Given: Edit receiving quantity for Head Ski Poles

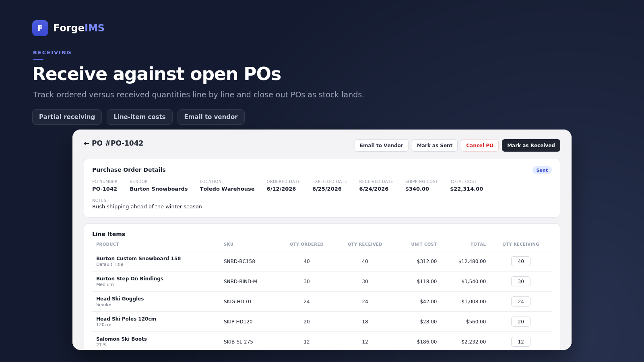Looking at the screenshot, I should 521,322.
